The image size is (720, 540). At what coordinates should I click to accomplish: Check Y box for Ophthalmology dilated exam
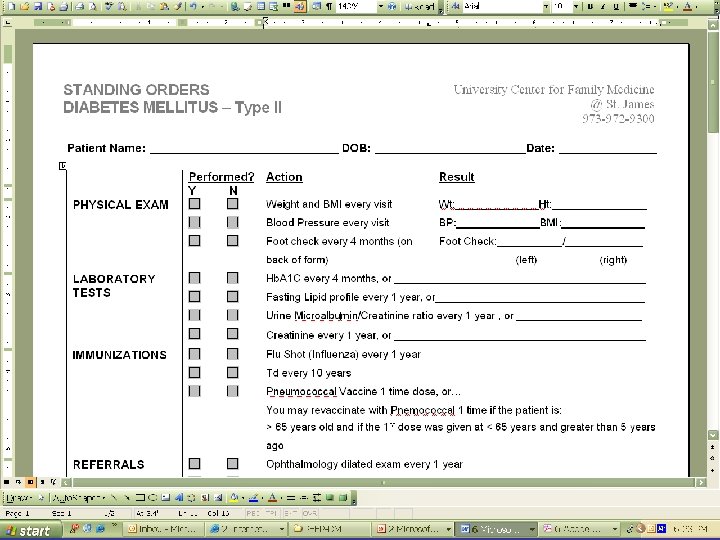195,463
